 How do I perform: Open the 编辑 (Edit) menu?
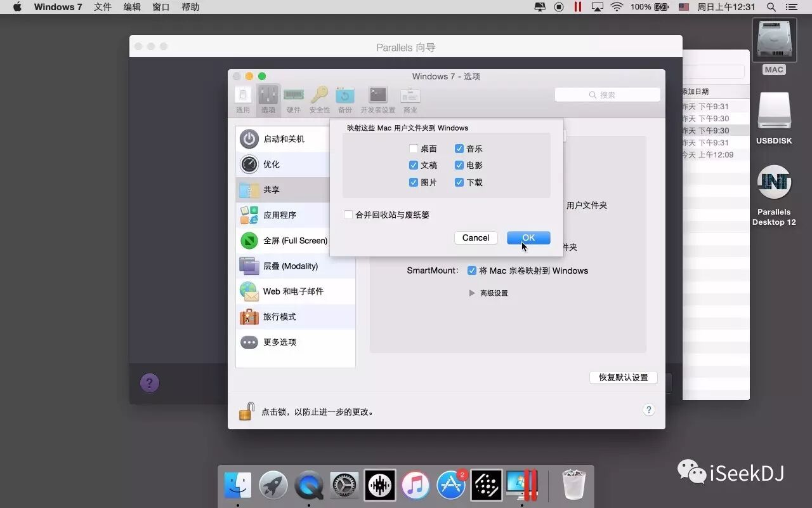click(132, 7)
